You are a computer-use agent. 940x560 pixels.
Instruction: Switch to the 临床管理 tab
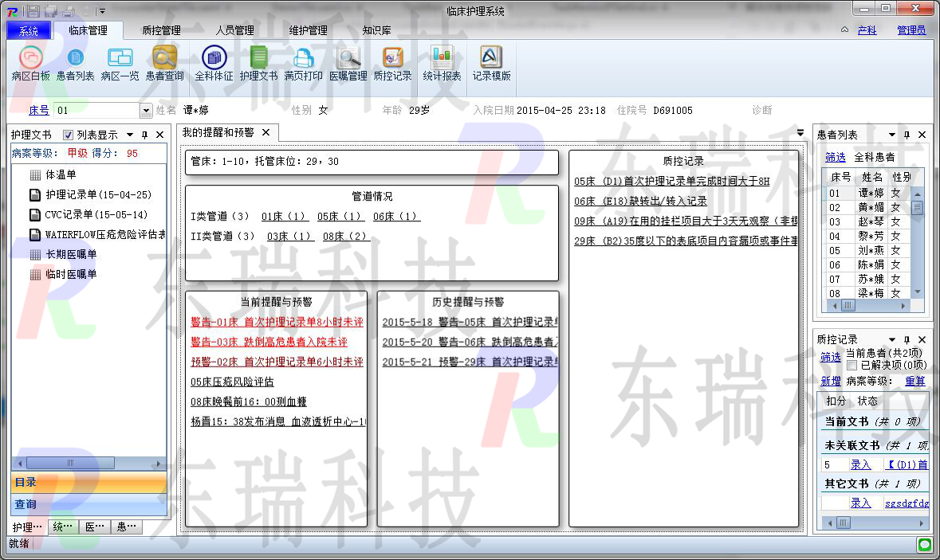(x=88, y=30)
